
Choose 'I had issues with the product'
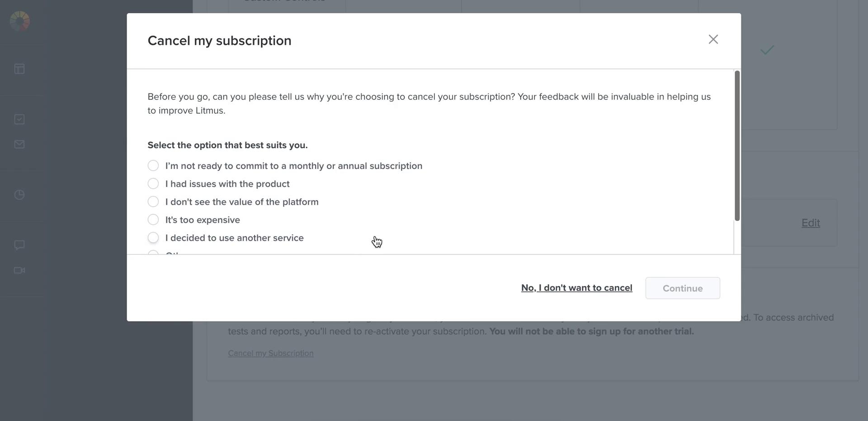pos(153,183)
